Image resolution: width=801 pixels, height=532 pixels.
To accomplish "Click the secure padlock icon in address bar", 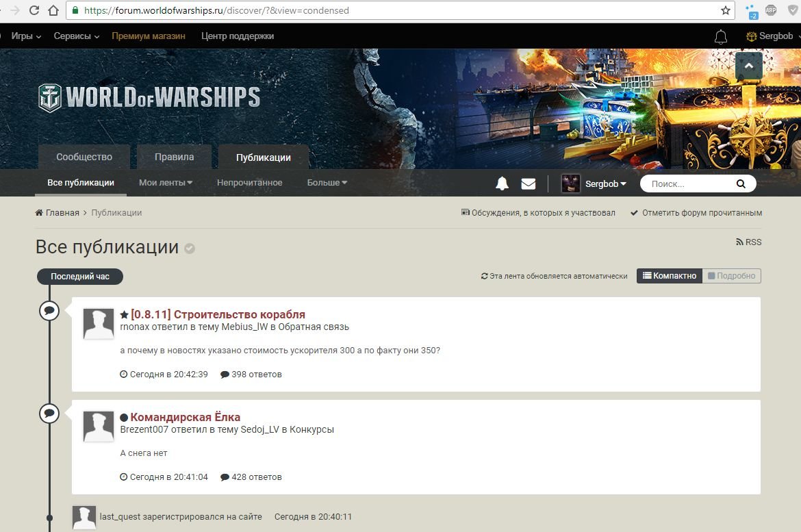I will pos(75,10).
